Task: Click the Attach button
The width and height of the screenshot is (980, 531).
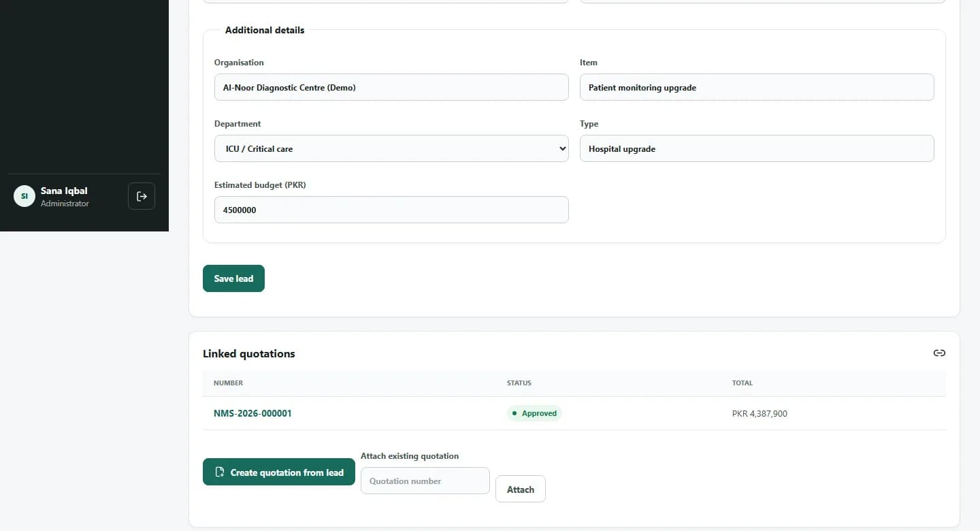Action: pos(521,489)
